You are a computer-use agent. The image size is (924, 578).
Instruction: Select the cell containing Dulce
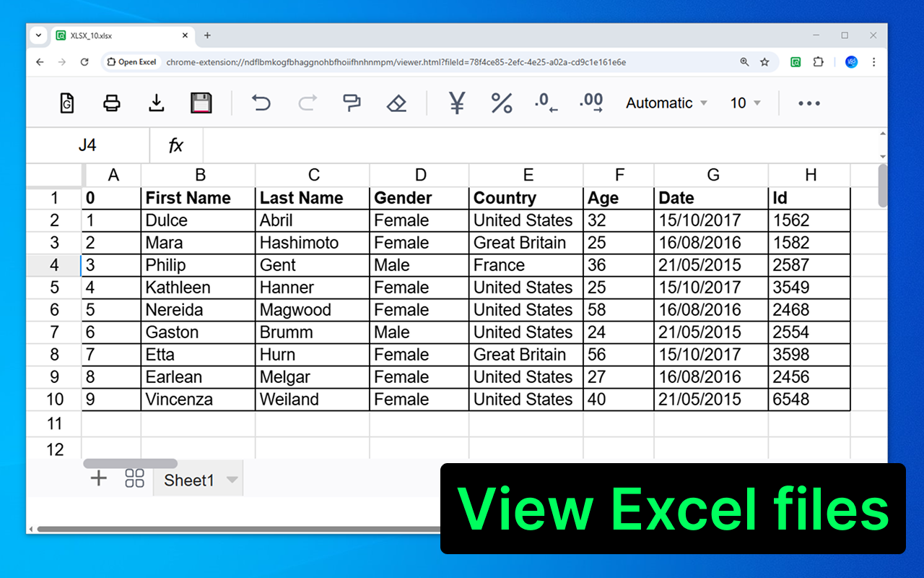[x=198, y=220]
